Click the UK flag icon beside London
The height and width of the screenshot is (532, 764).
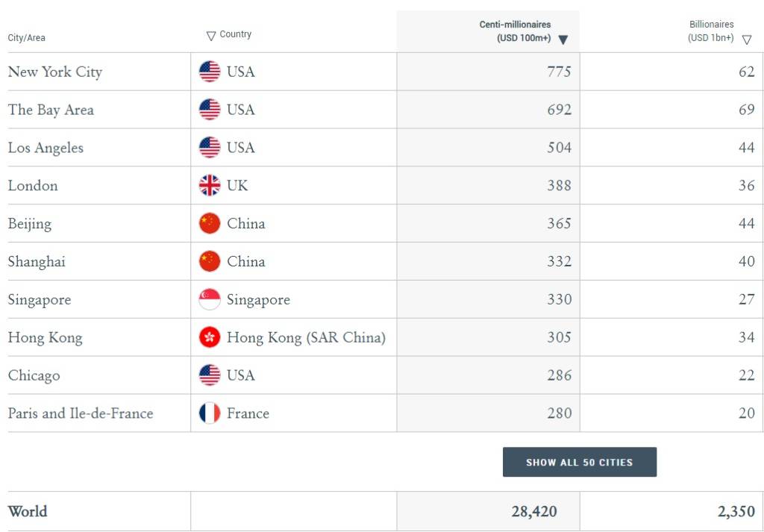[x=210, y=186]
